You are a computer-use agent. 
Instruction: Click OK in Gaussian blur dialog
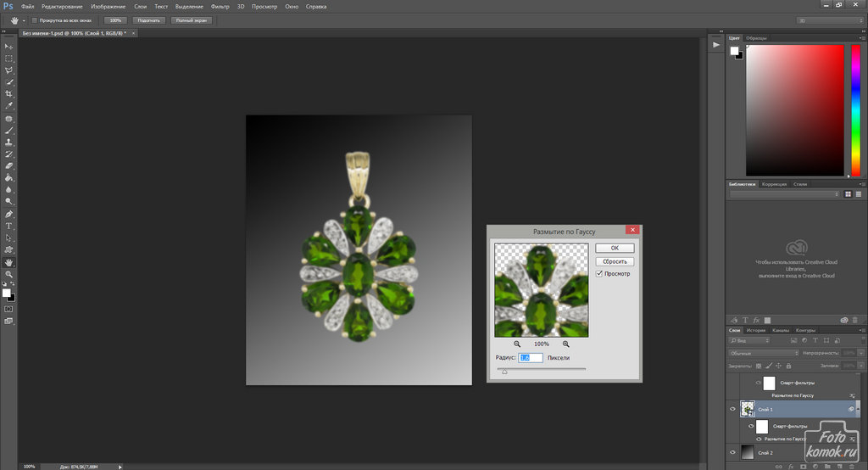[615, 248]
